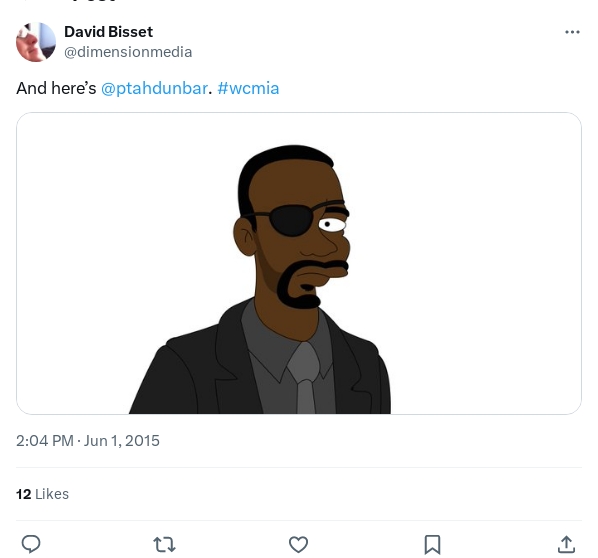The image size is (598, 558).
Task: Enlarge the Simpsons-style cartoon image
Action: point(299,263)
